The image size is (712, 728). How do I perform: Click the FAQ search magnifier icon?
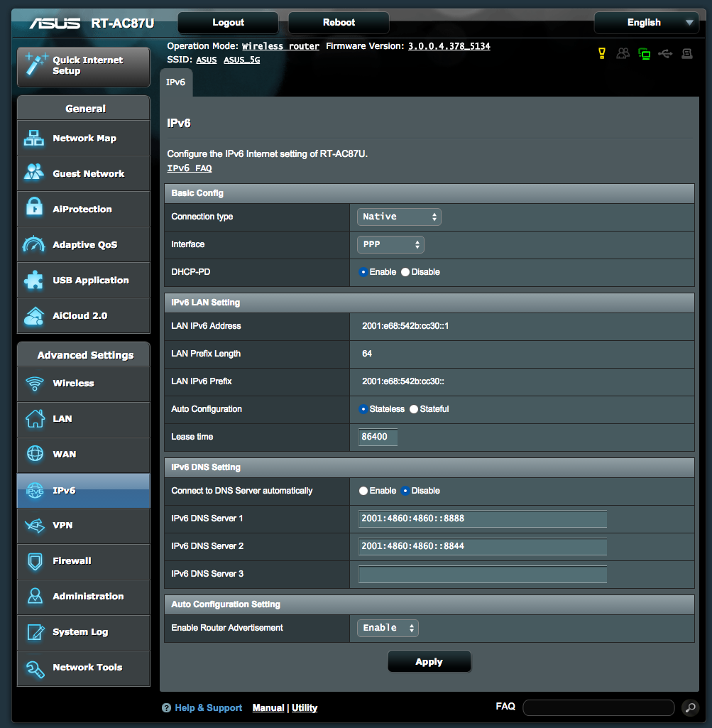(689, 707)
